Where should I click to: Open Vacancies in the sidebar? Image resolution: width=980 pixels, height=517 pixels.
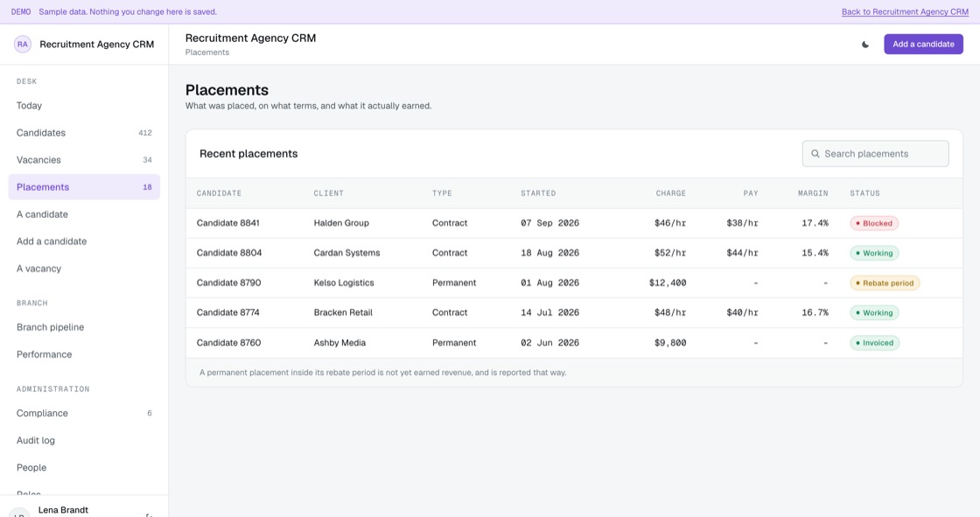[x=84, y=160]
